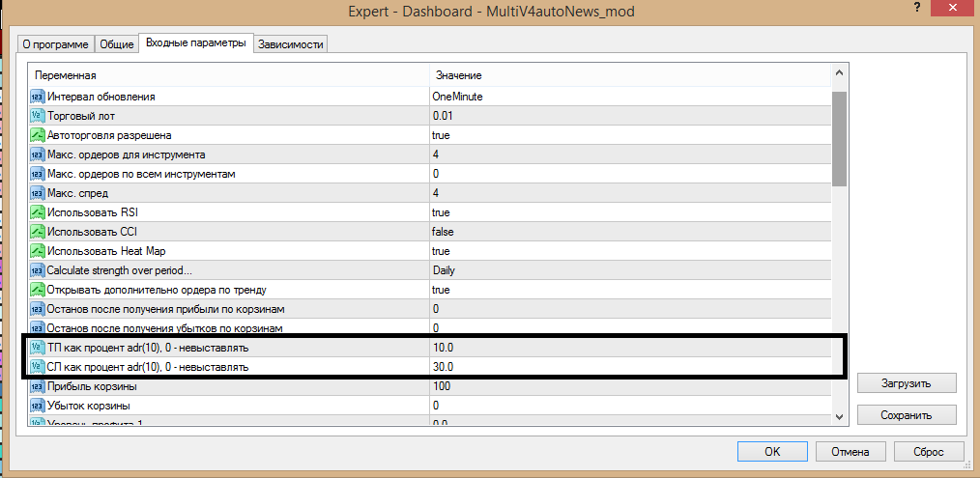The height and width of the screenshot is (478, 980).
Task: Select the Открывать дополнительно ордера по тренду label
Action: 158,290
